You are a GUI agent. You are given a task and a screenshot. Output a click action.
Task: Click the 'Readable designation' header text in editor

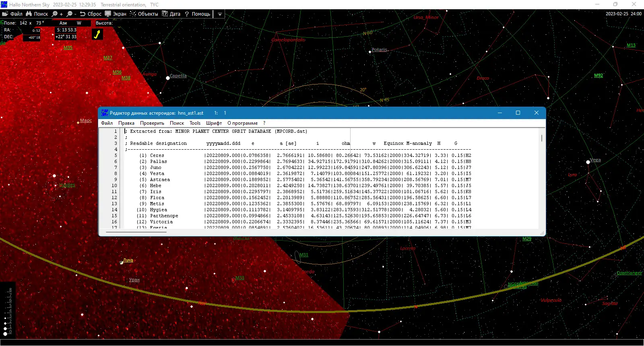pos(159,143)
